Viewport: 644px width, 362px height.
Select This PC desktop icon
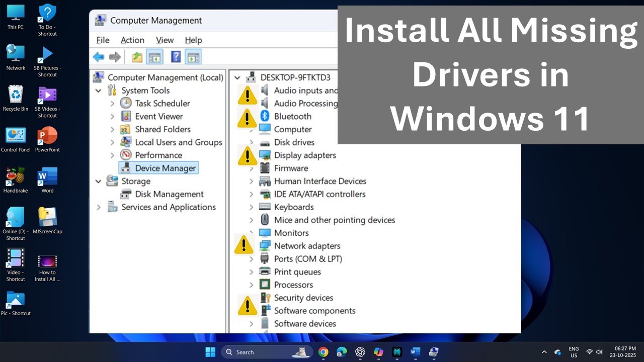click(x=16, y=17)
